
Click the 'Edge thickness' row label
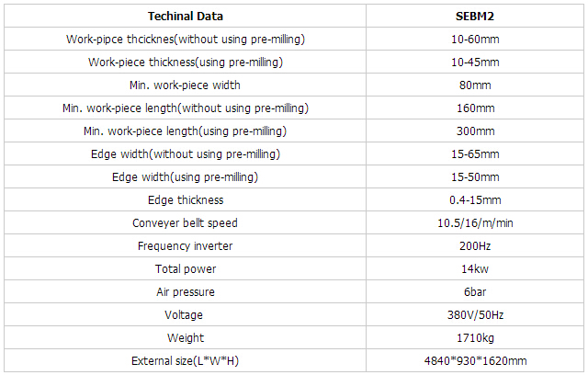pyautogui.click(x=185, y=200)
